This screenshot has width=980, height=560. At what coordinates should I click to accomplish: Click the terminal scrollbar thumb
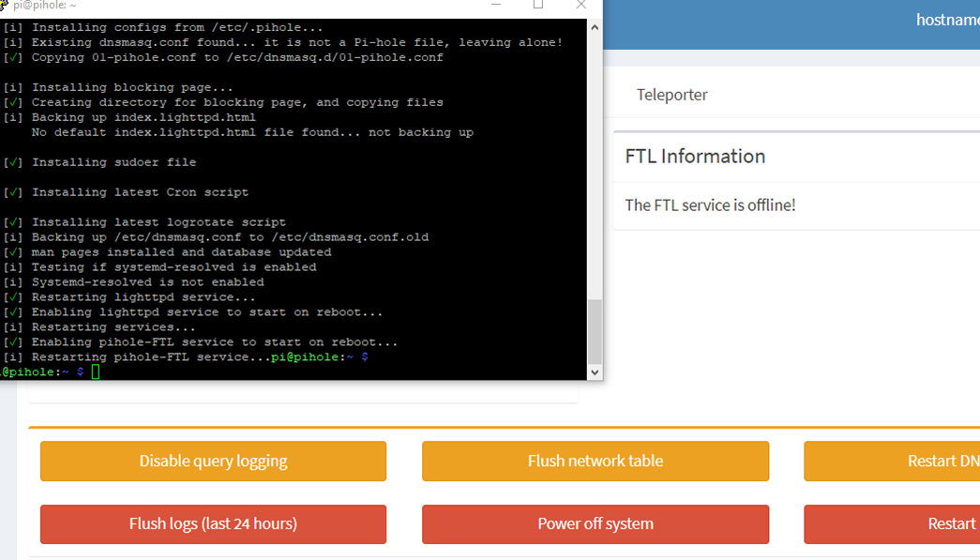point(595,331)
